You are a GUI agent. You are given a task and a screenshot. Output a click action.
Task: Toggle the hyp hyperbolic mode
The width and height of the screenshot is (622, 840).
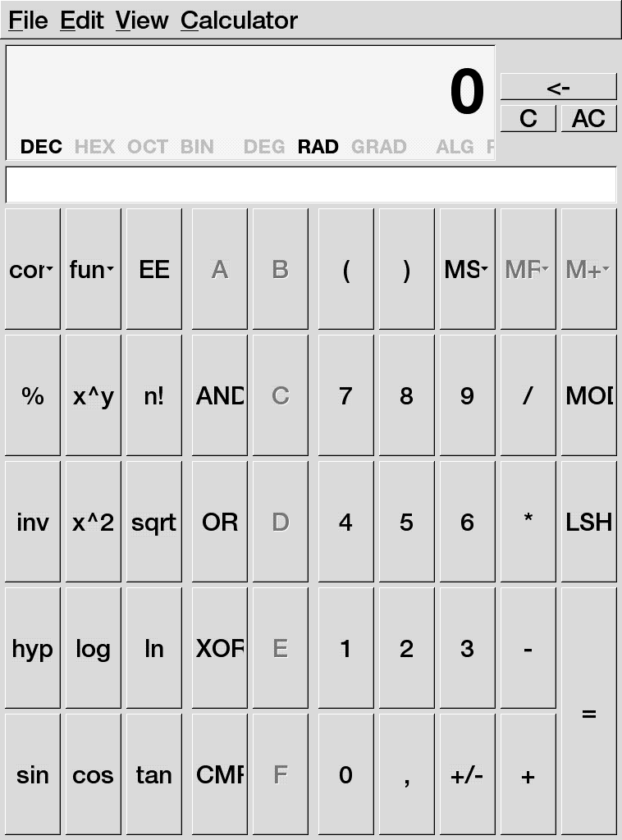(x=33, y=649)
